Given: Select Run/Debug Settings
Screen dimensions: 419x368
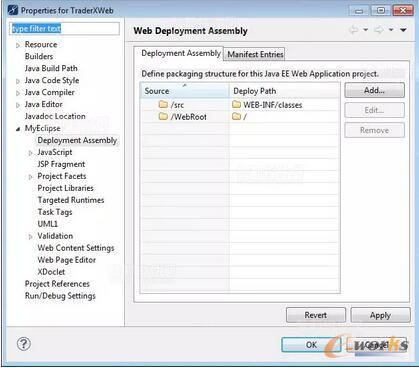Looking at the screenshot, I should pos(60,296).
